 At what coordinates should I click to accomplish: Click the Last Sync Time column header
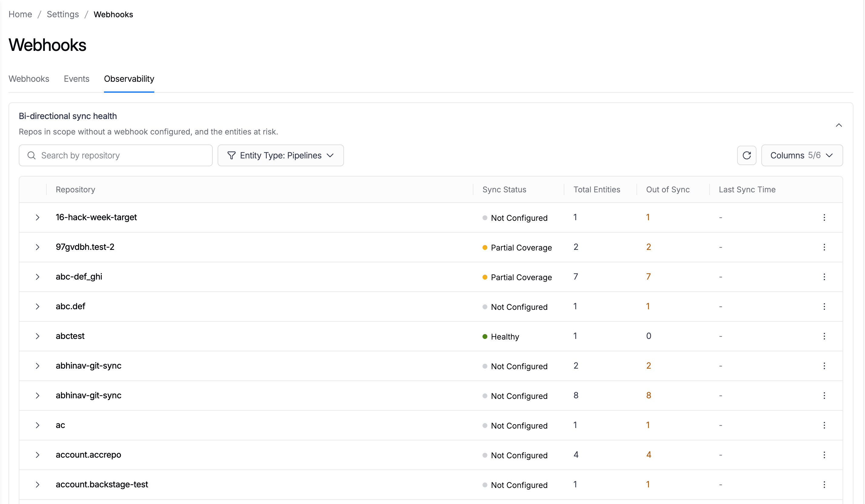[747, 190]
